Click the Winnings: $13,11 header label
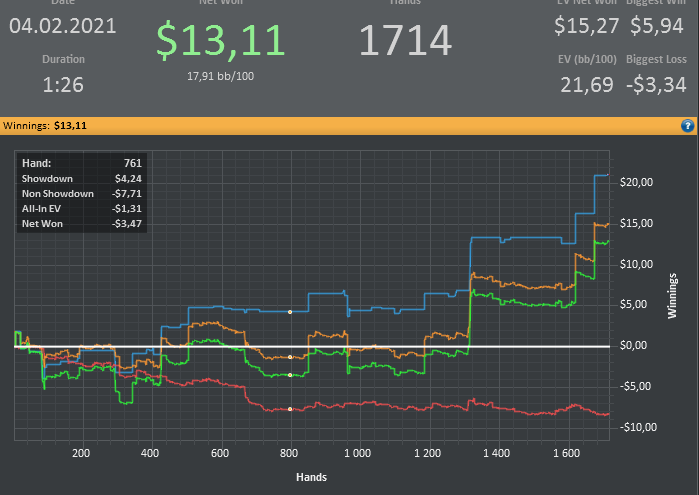 click(45, 126)
